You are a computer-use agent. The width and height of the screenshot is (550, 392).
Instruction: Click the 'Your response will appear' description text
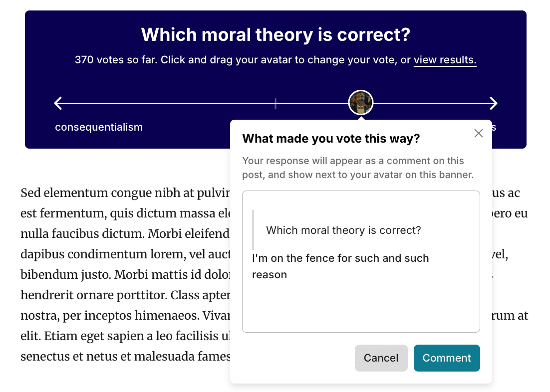tap(358, 168)
